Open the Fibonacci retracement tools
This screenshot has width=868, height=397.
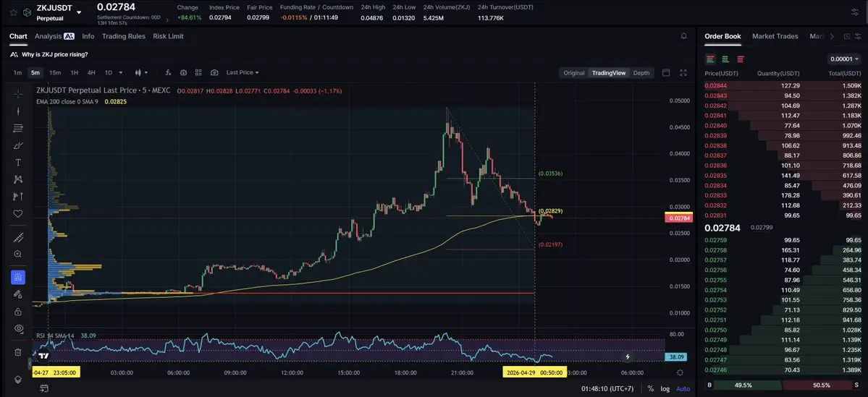(x=17, y=128)
